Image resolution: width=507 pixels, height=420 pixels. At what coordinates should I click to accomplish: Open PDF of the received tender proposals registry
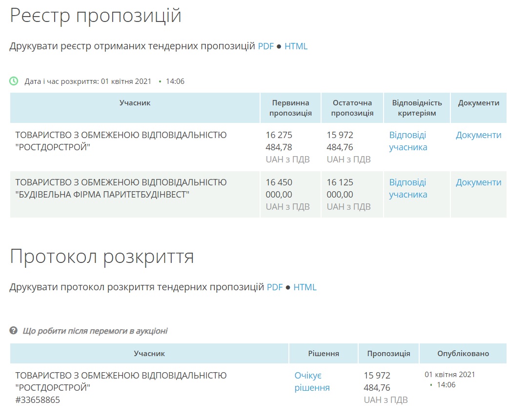pyautogui.click(x=266, y=46)
